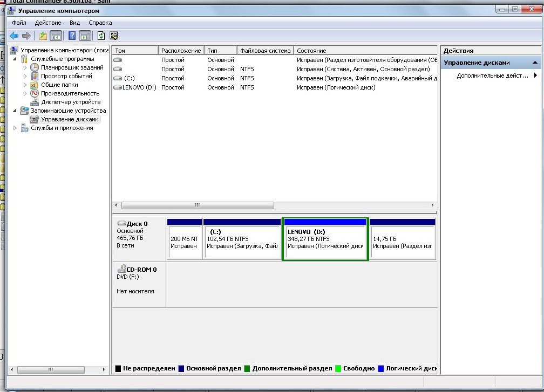Sort by the Файловая система column header
Image resolution: width=544 pixels, height=392 pixels.
coord(265,51)
